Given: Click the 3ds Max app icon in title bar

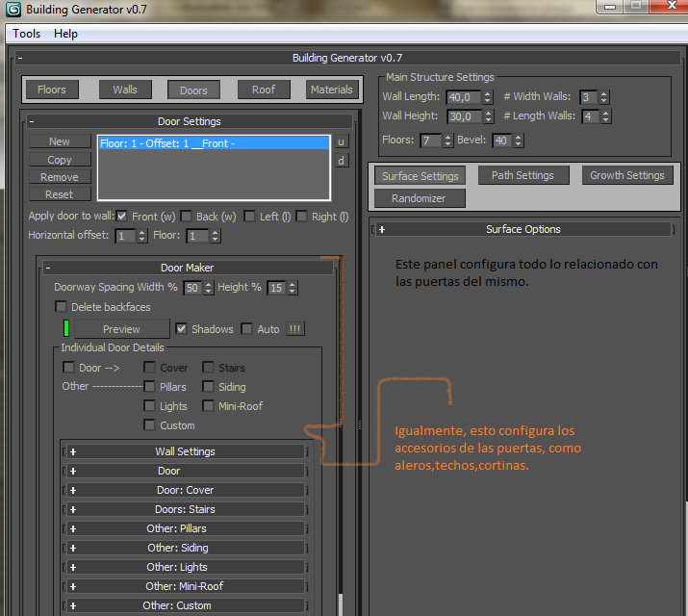Looking at the screenshot, I should (x=12, y=8).
